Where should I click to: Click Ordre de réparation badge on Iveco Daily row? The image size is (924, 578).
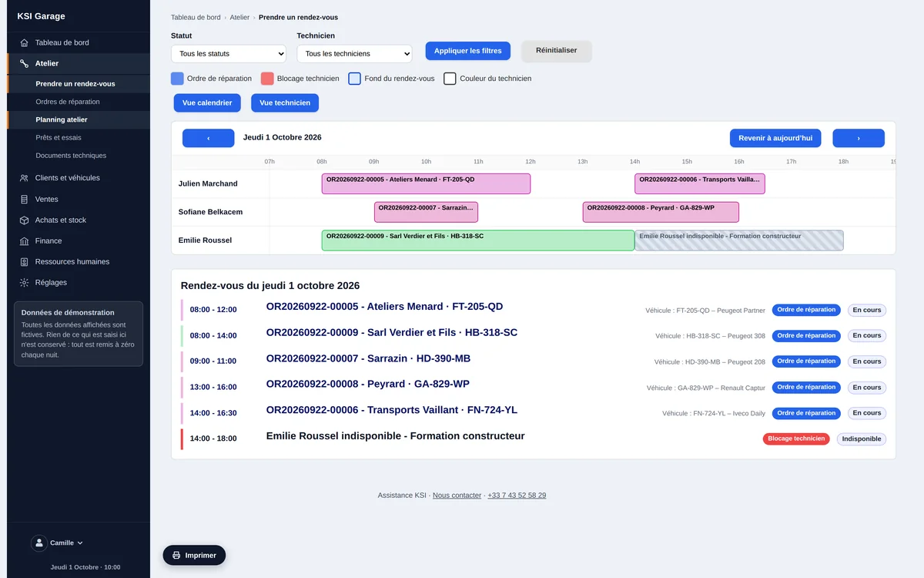[806, 413]
